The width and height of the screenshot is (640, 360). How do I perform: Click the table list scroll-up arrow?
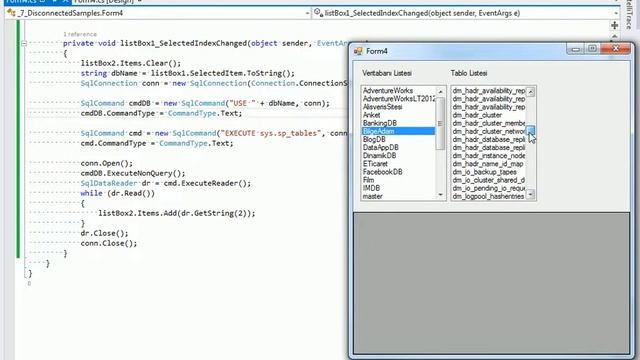click(x=531, y=92)
